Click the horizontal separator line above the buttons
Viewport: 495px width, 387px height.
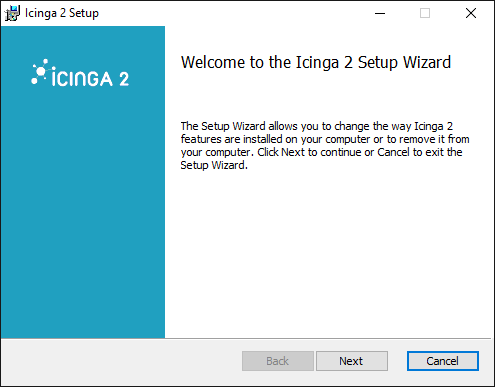[x=246, y=339]
